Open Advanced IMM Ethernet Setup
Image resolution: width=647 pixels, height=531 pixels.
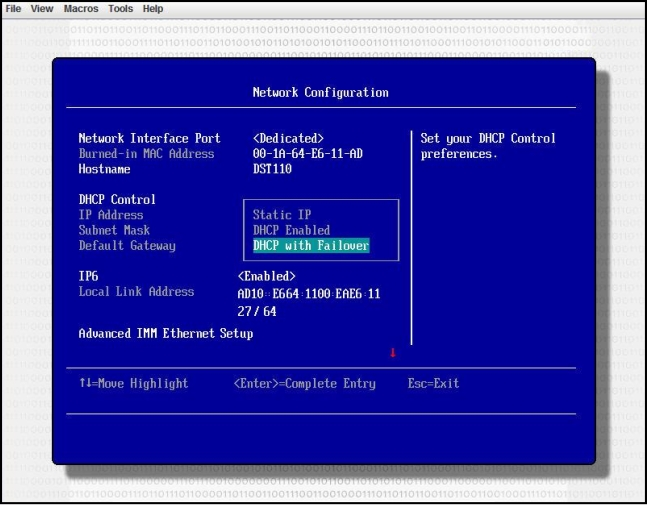point(165,334)
